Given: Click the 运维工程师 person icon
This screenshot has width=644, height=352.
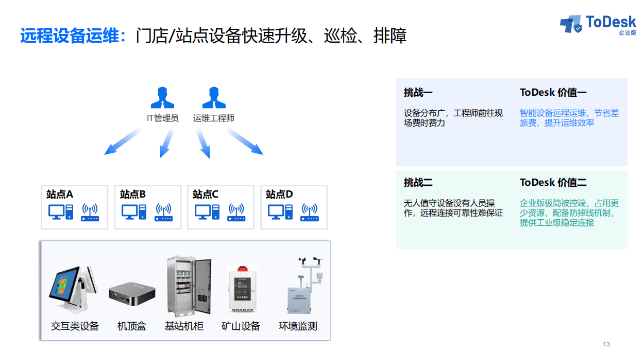Looking at the screenshot, I should coord(214,98).
